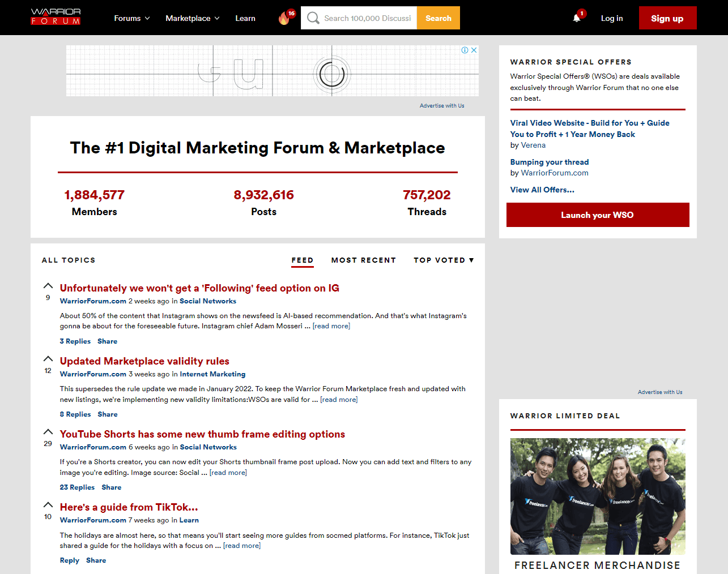Image resolution: width=728 pixels, height=574 pixels.
Task: Share the 'Following' feed option on IG thread
Action: 108,341
